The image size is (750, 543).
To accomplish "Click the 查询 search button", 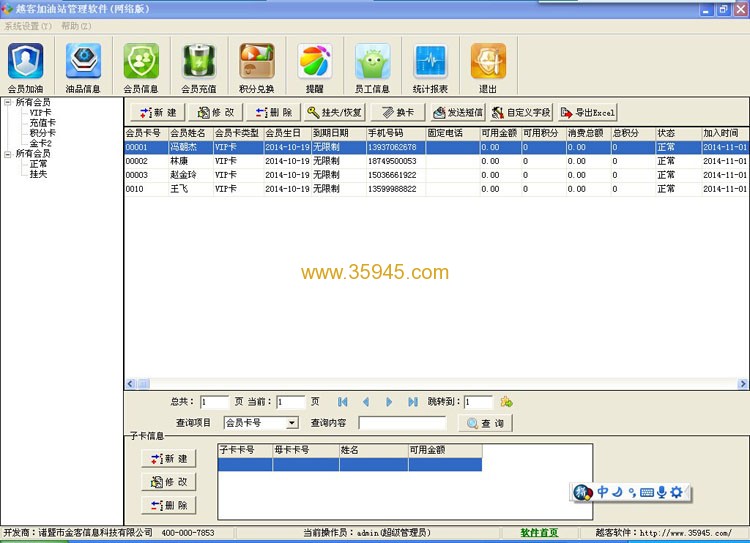I will (x=485, y=423).
